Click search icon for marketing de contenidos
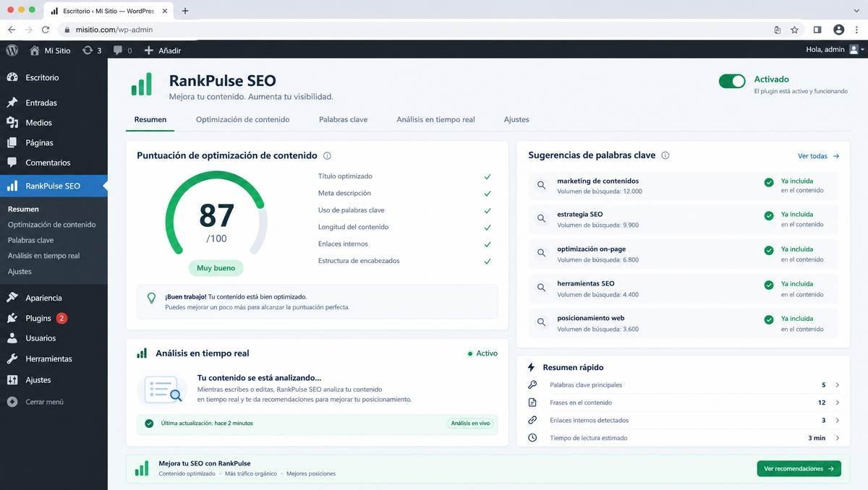The height and width of the screenshot is (490, 868). click(541, 186)
